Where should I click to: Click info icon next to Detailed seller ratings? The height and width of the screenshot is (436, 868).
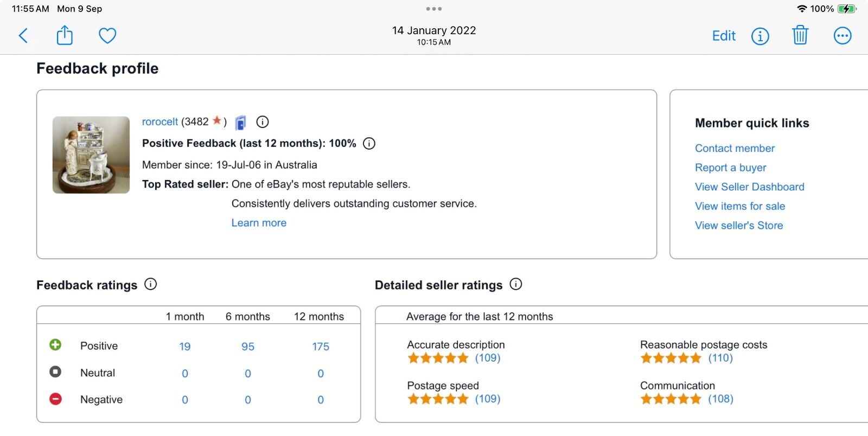pyautogui.click(x=516, y=284)
